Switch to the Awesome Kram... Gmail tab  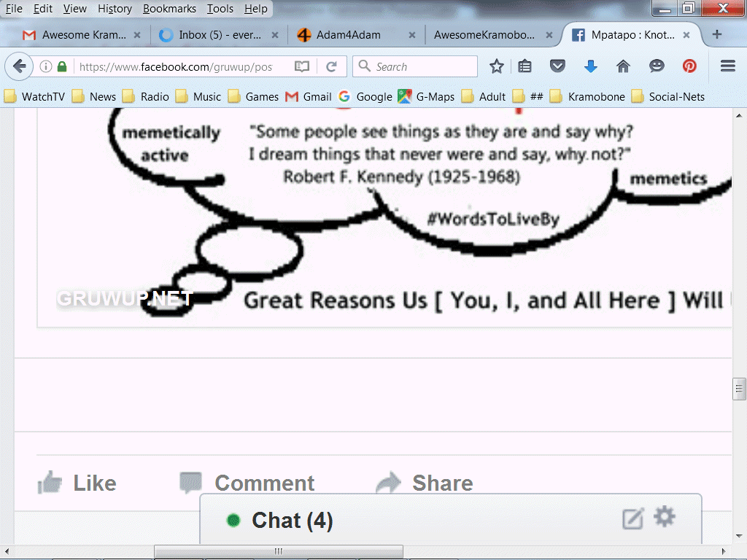tap(82, 35)
